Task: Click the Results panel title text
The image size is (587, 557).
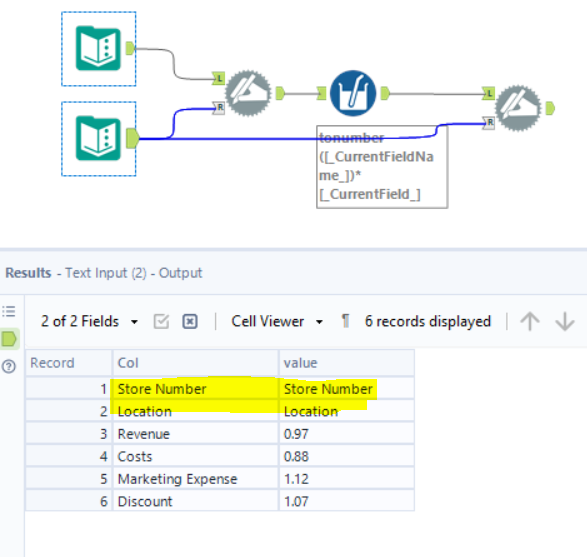Action: coord(103,273)
